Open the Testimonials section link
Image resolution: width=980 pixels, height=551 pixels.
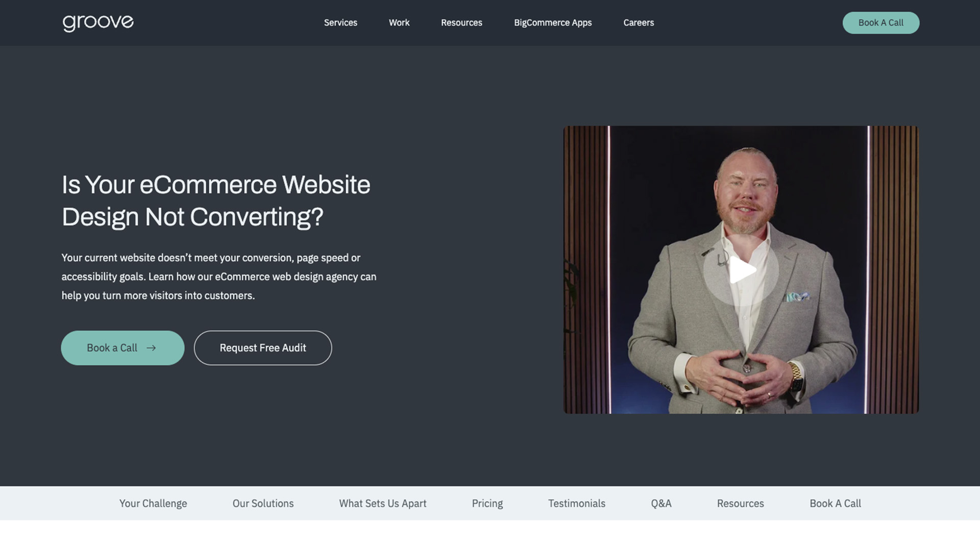(577, 504)
